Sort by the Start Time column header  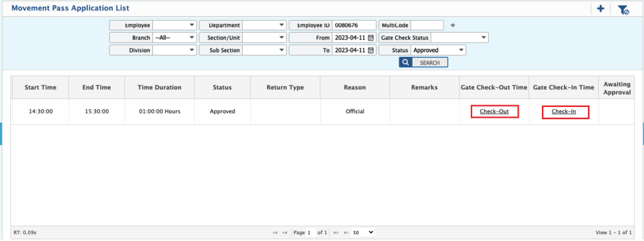(x=40, y=87)
